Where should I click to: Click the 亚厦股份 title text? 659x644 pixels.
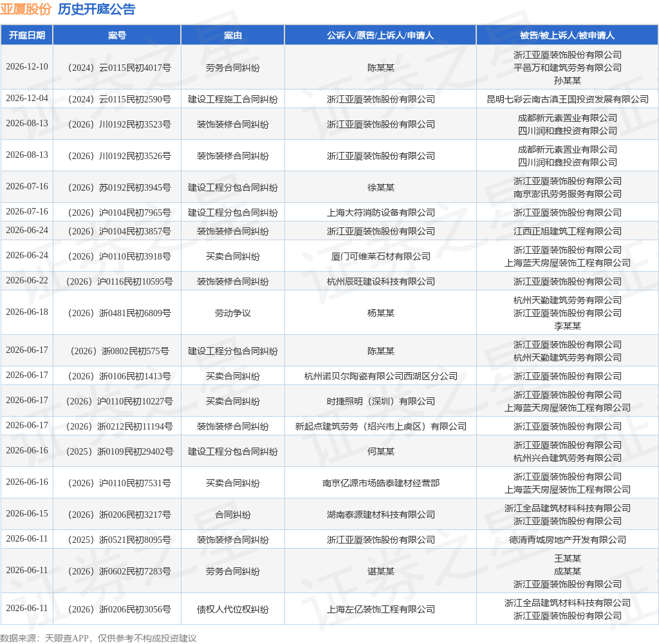[x=26, y=9]
